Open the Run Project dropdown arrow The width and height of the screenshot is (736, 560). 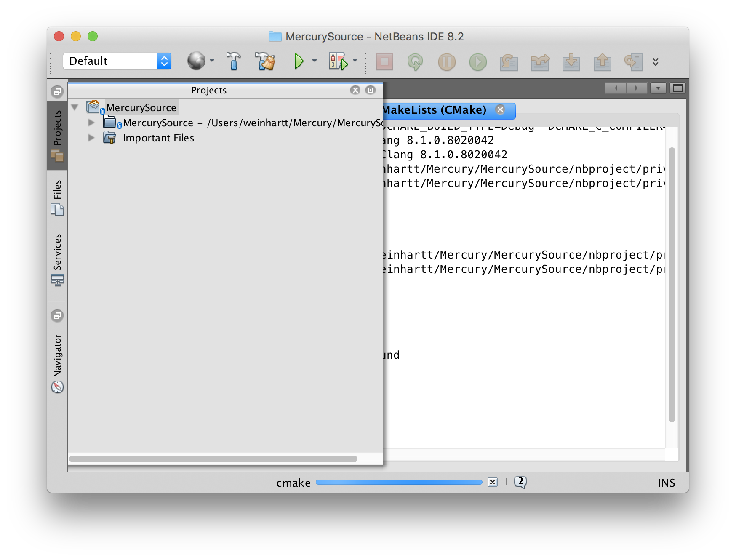click(314, 61)
